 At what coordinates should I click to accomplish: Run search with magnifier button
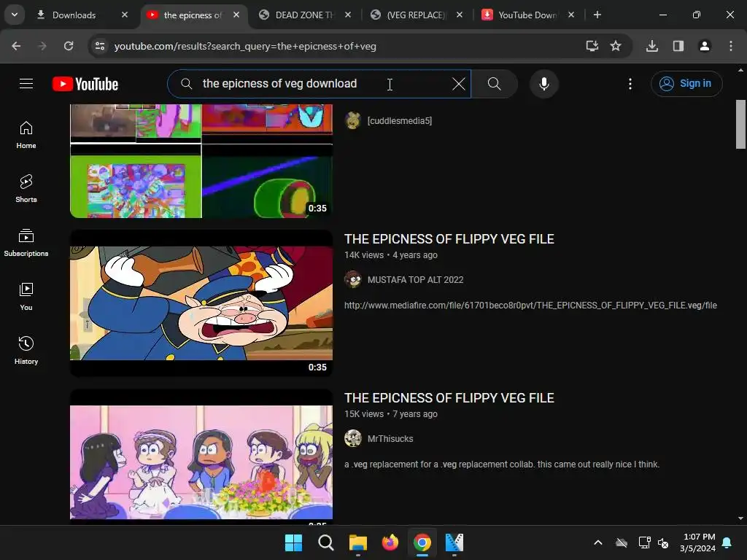click(494, 84)
